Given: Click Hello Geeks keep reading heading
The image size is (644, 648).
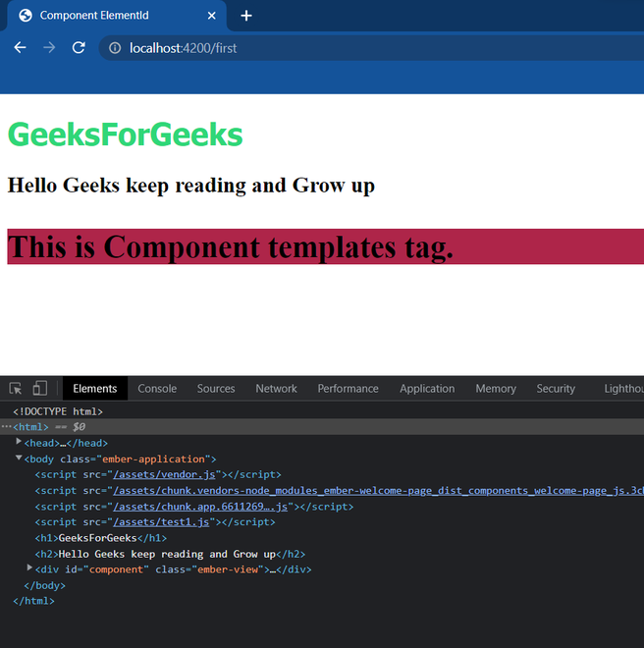Looking at the screenshot, I should (191, 186).
